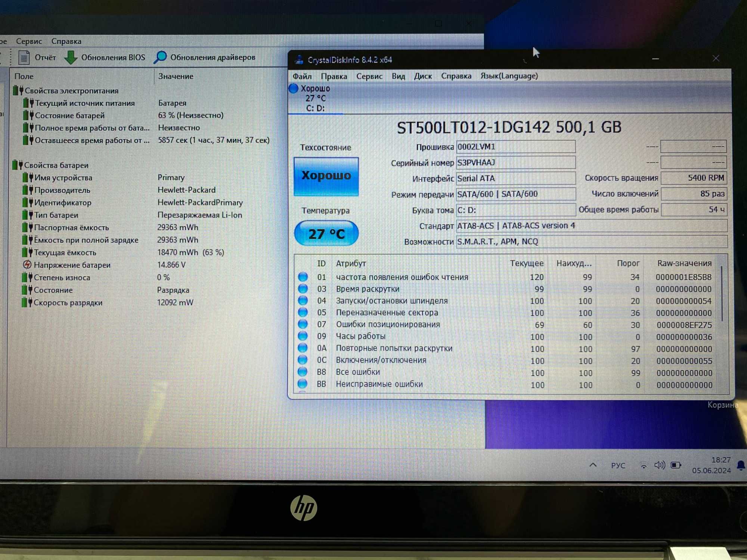Viewport: 747px width, 560px height.
Task: Click the Порог column header
Action: click(x=628, y=263)
